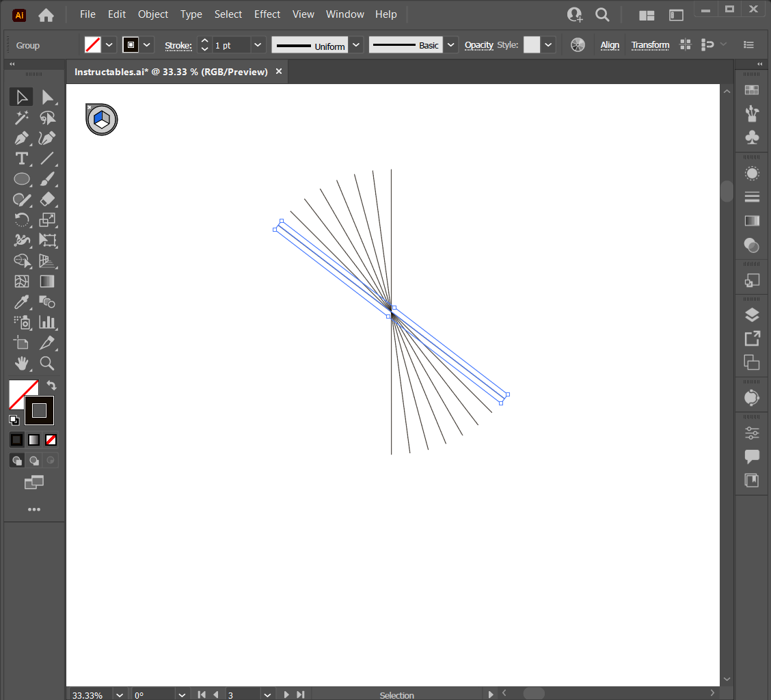The width and height of the screenshot is (771, 700).
Task: Select the Rotate tool
Action: tap(21, 220)
